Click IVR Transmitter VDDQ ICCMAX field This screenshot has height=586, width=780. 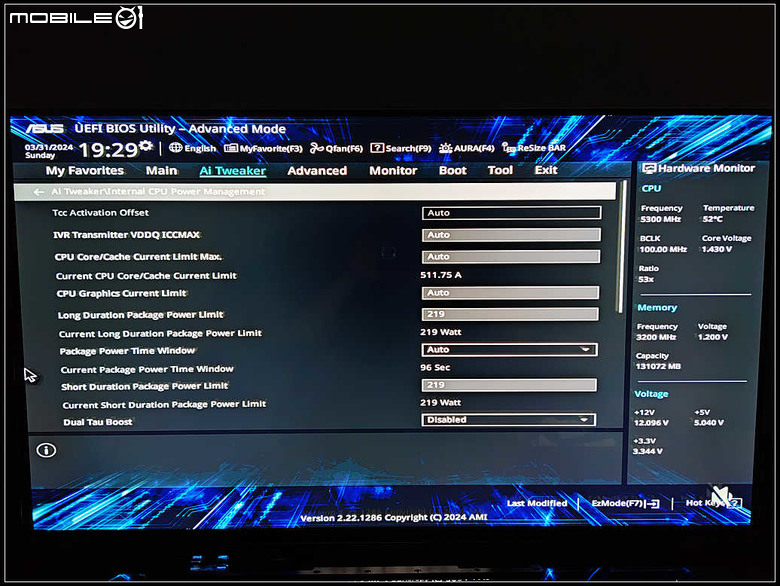(511, 235)
